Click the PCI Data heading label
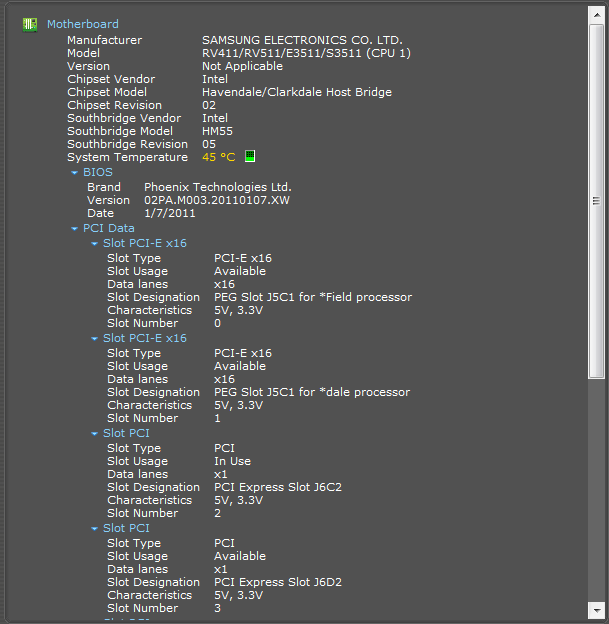Image resolution: width=609 pixels, height=624 pixels. point(109,228)
